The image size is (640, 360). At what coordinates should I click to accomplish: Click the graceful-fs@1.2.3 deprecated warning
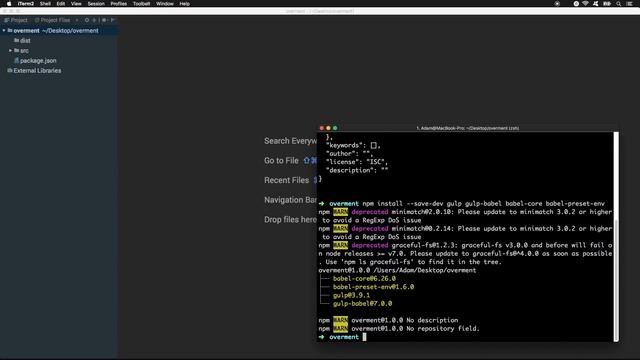[x=465, y=253]
